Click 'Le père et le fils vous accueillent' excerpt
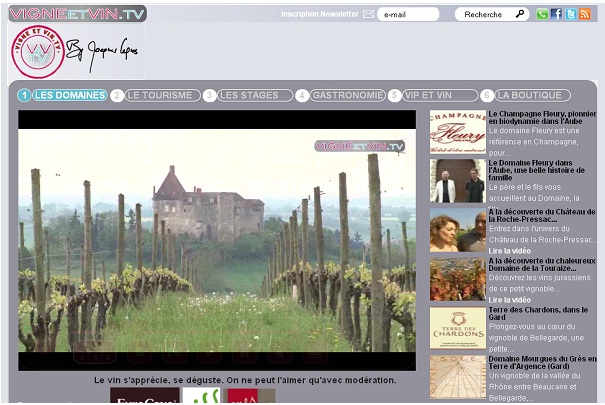This screenshot has height=405, width=605. click(x=534, y=192)
